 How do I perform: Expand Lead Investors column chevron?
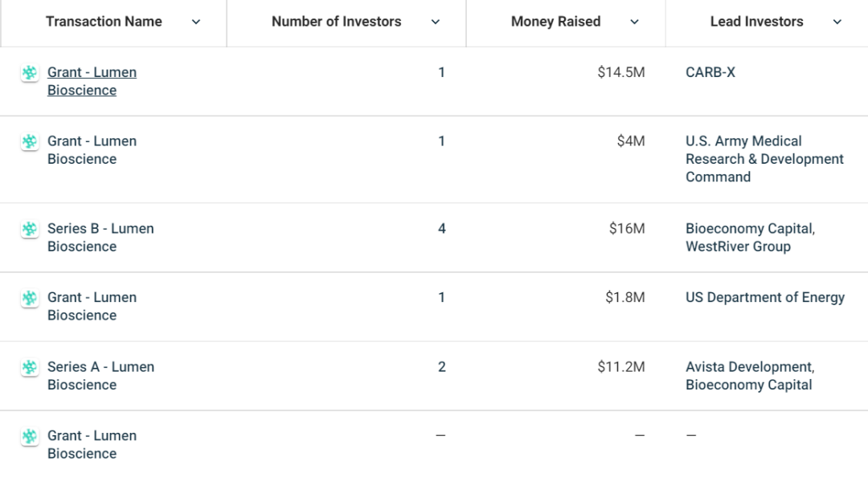837,22
